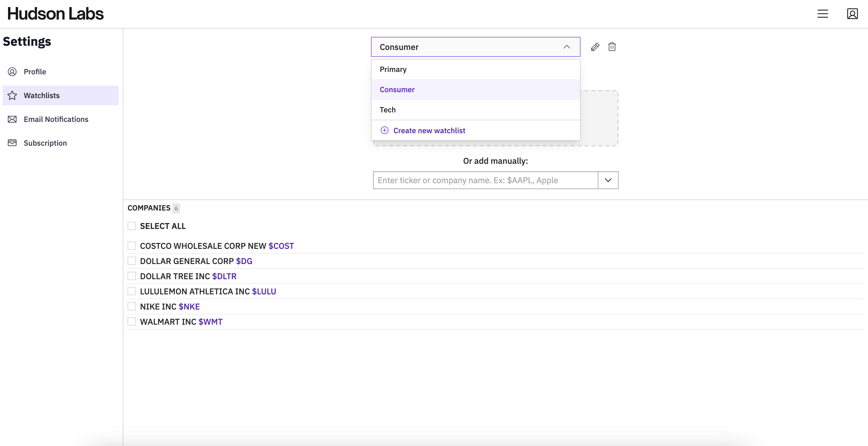Screen dimensions: 868x446
Task: Click the user account icon top right
Action: coord(852,14)
